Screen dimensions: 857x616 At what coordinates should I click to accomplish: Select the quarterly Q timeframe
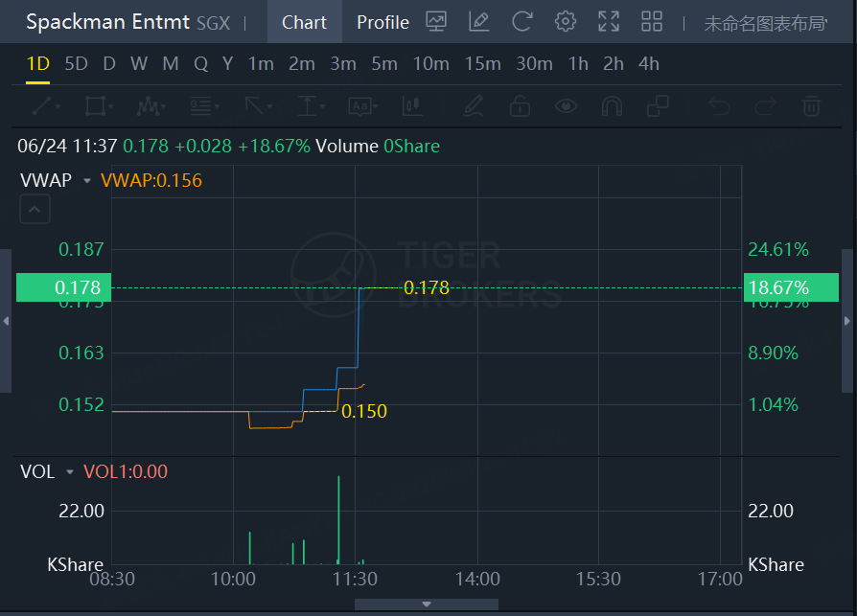(x=200, y=64)
